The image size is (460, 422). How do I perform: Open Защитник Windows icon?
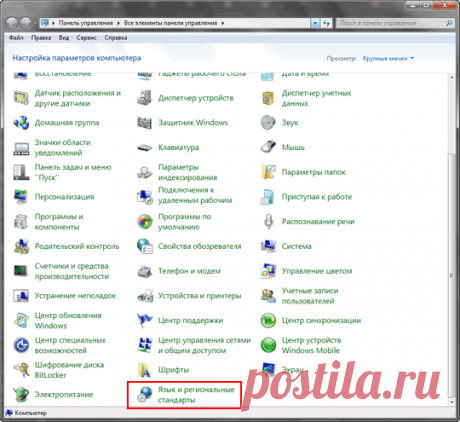pyautogui.click(x=145, y=122)
